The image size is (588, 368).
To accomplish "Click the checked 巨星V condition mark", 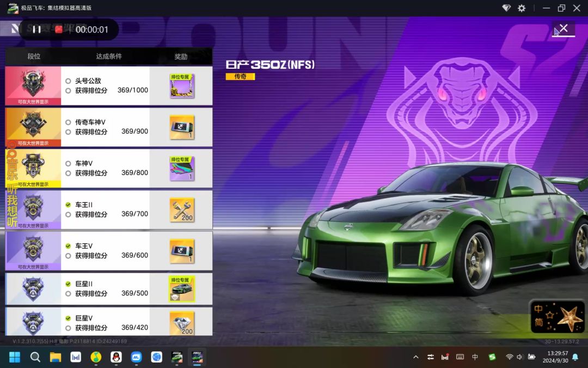I will tap(68, 318).
